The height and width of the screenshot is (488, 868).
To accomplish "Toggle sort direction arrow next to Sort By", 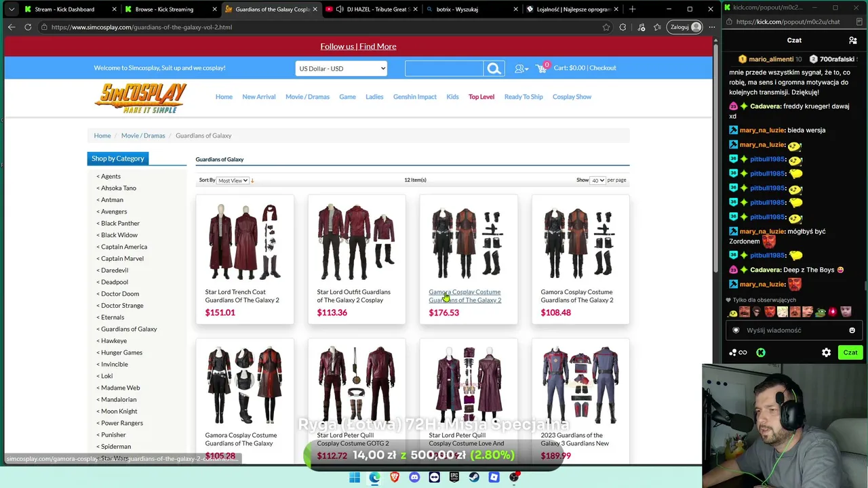I will point(252,180).
